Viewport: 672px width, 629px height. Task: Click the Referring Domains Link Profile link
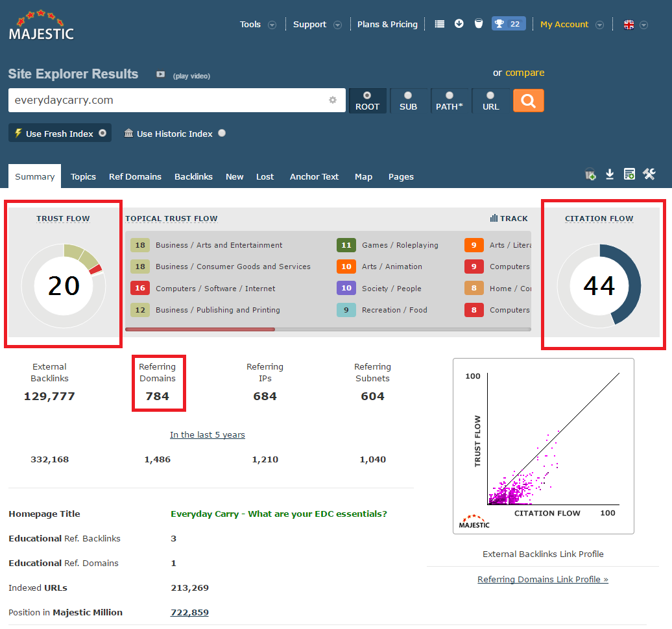542,579
